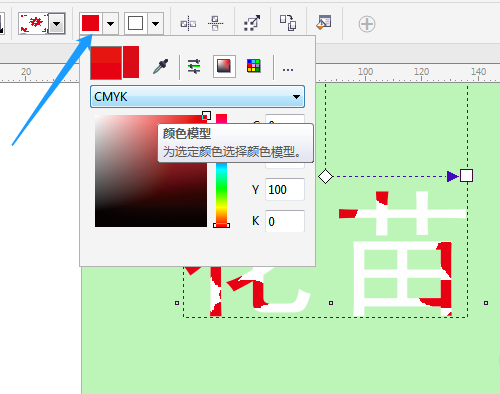Viewport: 500px width, 394px height.
Task: Click the purple arrow fill vector handle
Action: 452,176
